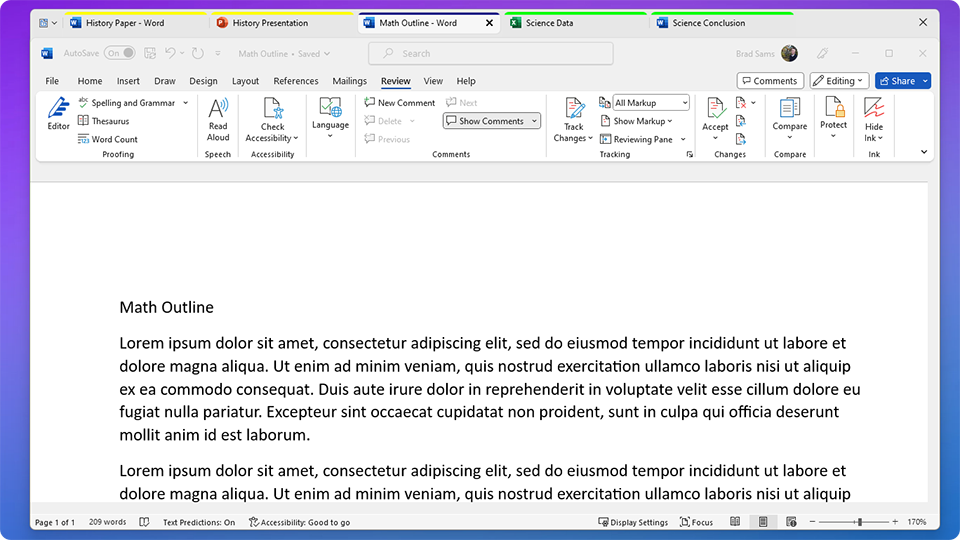Redo the last action

click(198, 53)
